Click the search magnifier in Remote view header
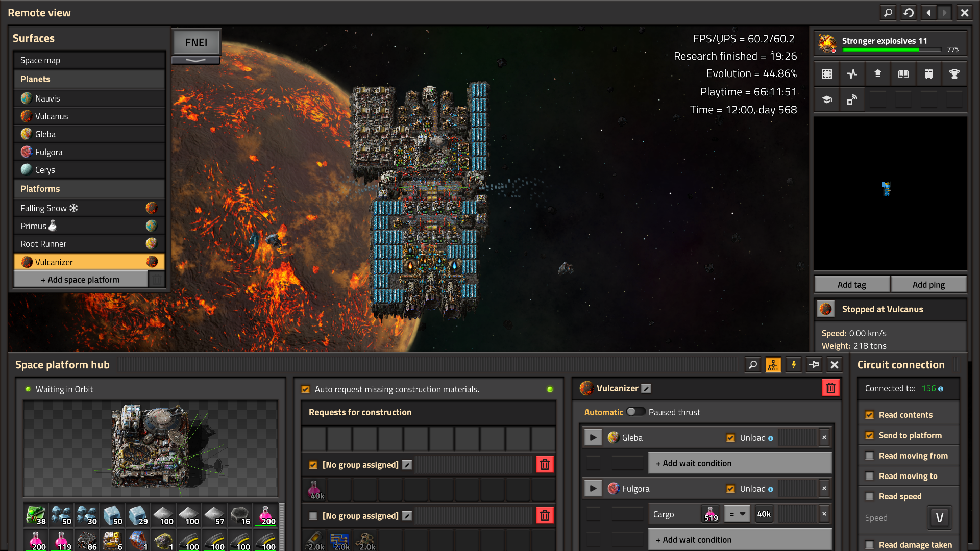 click(x=888, y=12)
